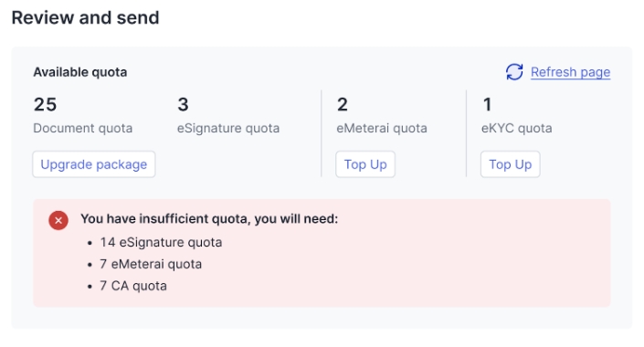Click the insufficient quota warning message
This screenshot has width=644, height=347.
point(209,219)
